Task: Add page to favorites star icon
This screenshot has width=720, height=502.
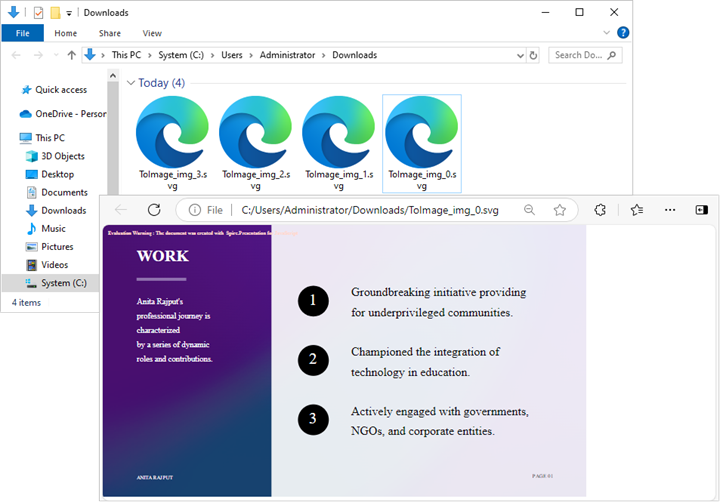Action: tap(559, 210)
